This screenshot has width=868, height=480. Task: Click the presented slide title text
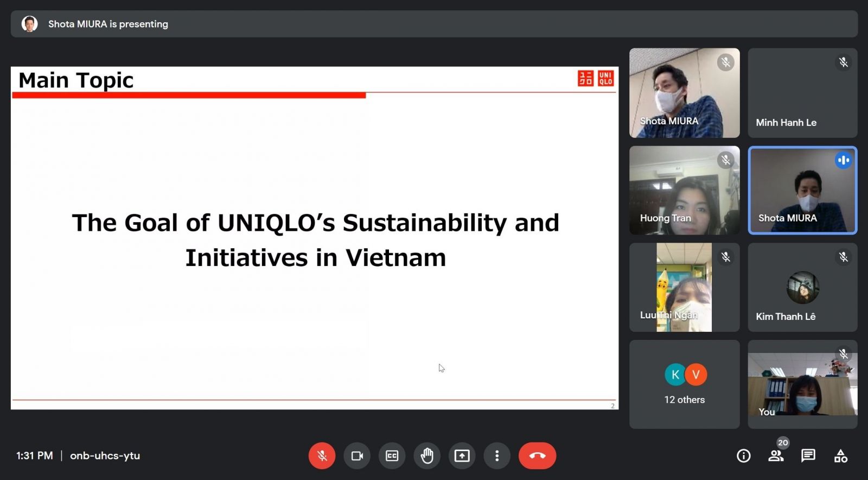coord(316,239)
